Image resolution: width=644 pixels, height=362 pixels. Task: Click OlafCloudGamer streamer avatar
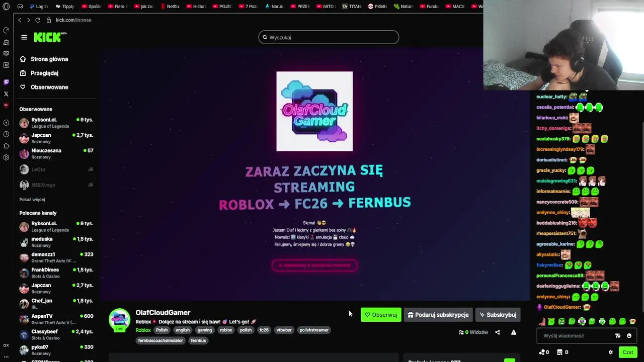pyautogui.click(x=119, y=320)
